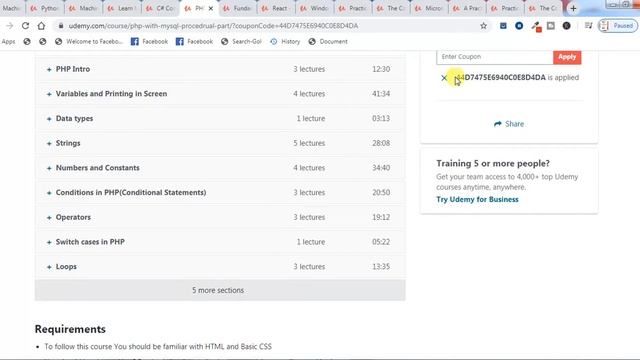Open Try Udemy for Business link
Viewport: 640px width, 360px height.
pyautogui.click(x=477, y=199)
